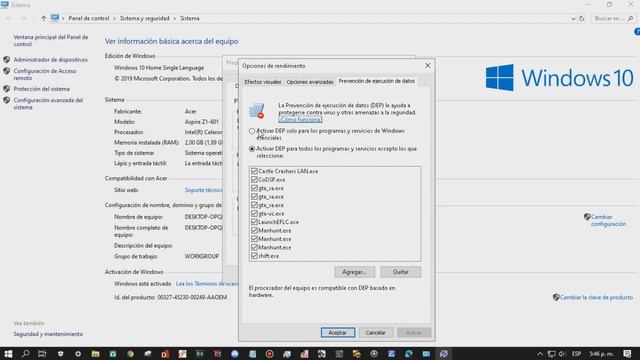Select Prevención de ejecución de datos tab

point(377,81)
